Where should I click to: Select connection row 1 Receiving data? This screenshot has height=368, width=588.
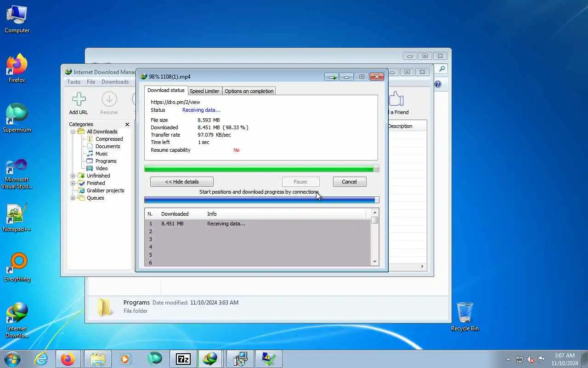click(258, 224)
